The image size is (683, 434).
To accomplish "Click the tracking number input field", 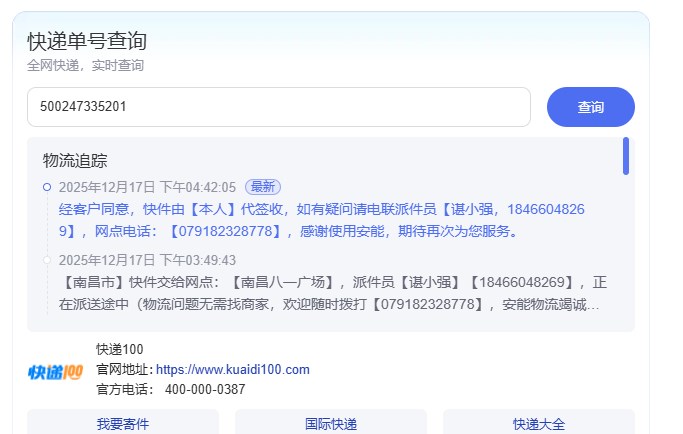I will (x=278, y=107).
